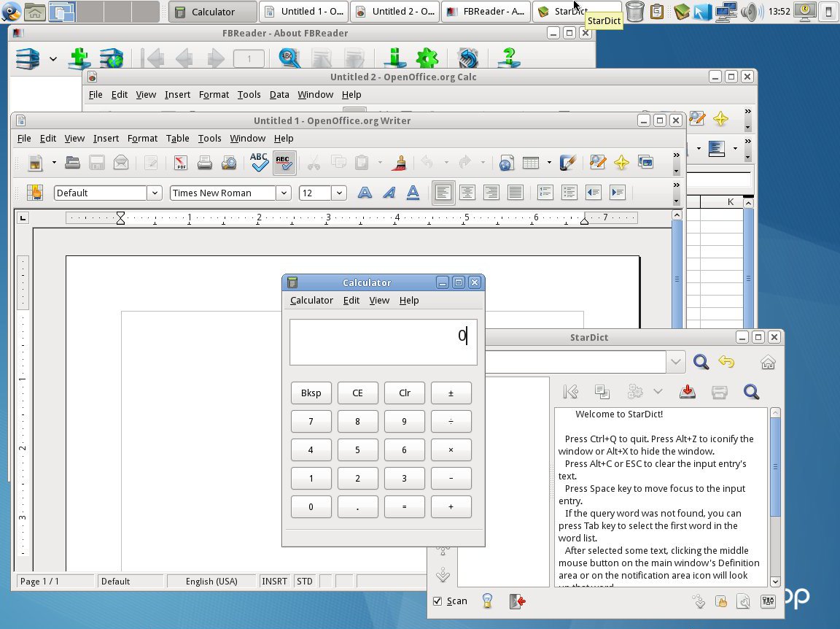This screenshot has width=840, height=629.
Task: Click the Print icon in Writer toolbar
Action: (x=205, y=163)
